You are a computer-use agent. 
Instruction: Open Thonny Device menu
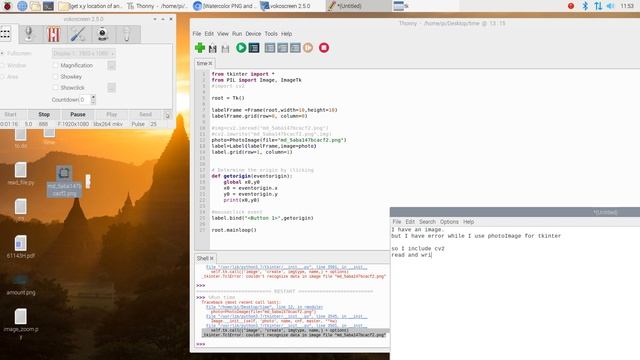(253, 34)
